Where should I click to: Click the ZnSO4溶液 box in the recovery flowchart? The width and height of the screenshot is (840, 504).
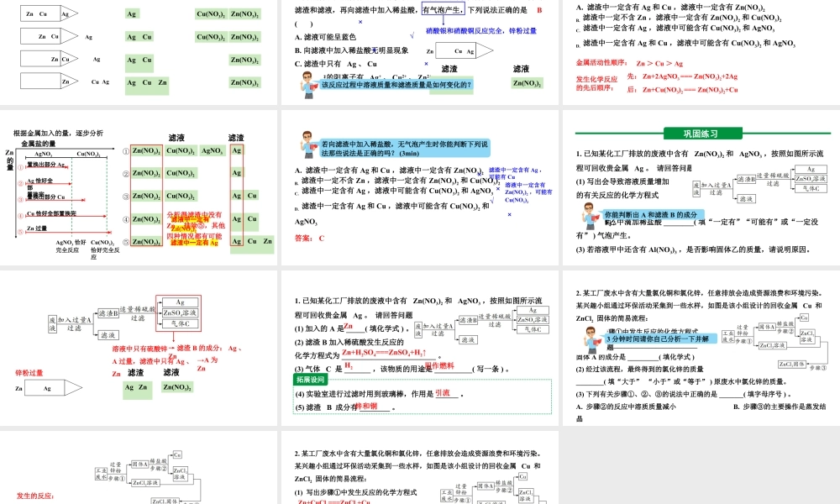point(179,312)
